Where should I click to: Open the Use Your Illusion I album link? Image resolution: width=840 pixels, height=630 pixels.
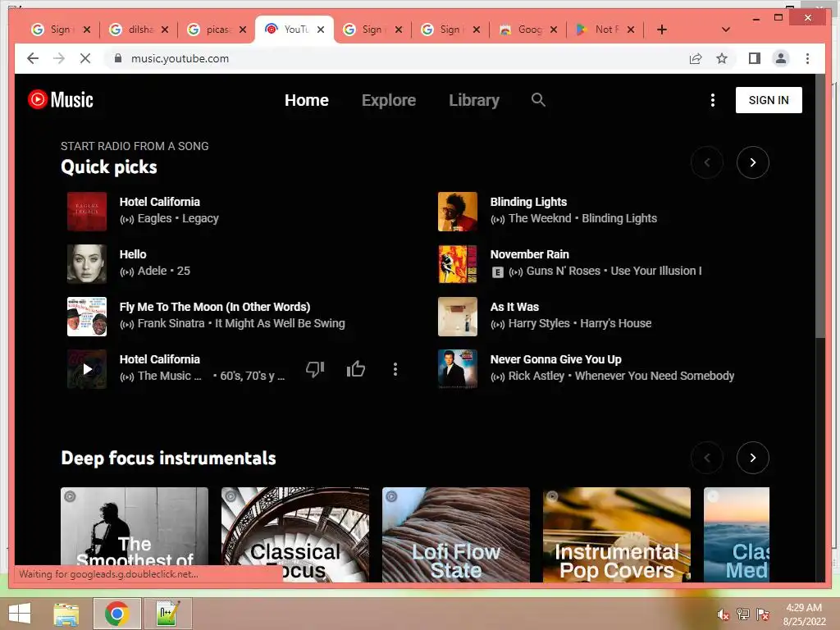pyautogui.click(x=655, y=271)
